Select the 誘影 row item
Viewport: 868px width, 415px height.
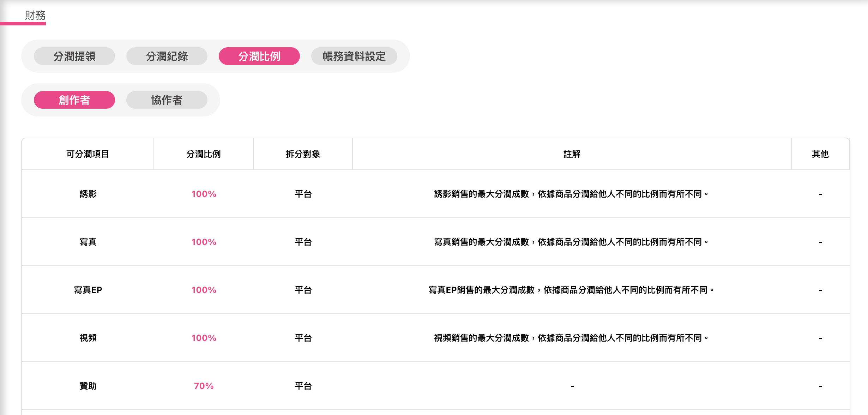coord(88,194)
